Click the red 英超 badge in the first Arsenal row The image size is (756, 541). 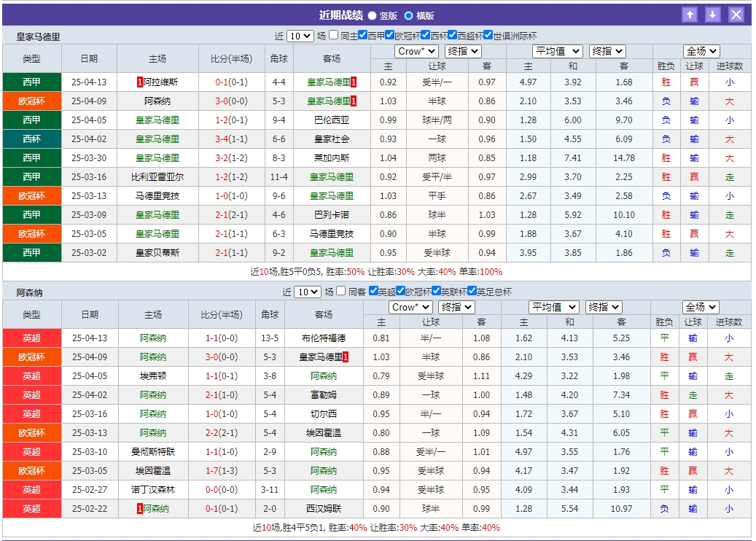coord(32,338)
